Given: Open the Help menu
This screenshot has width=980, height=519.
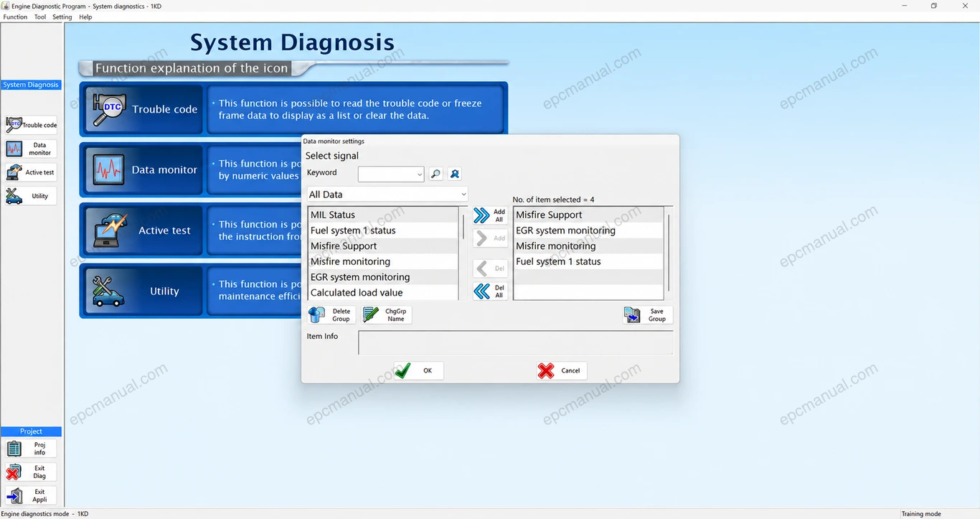Looking at the screenshot, I should pyautogui.click(x=85, y=17).
